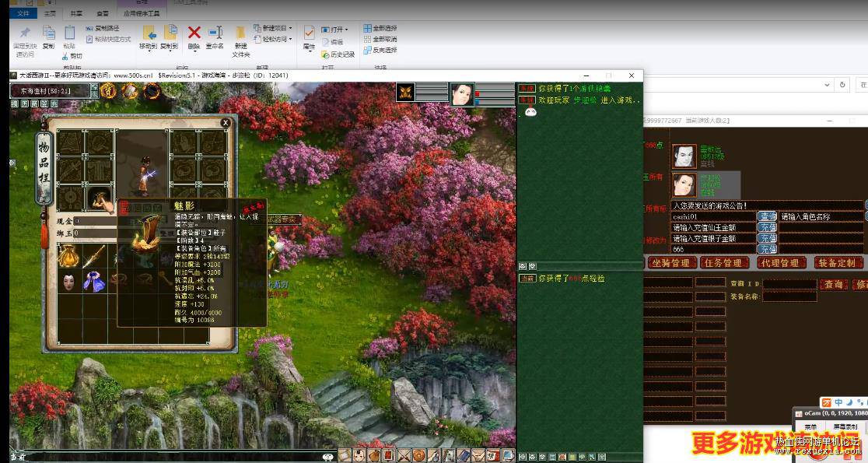The image size is (868, 463).
Task: Click Copy path in the ribbon
Action: [103, 28]
